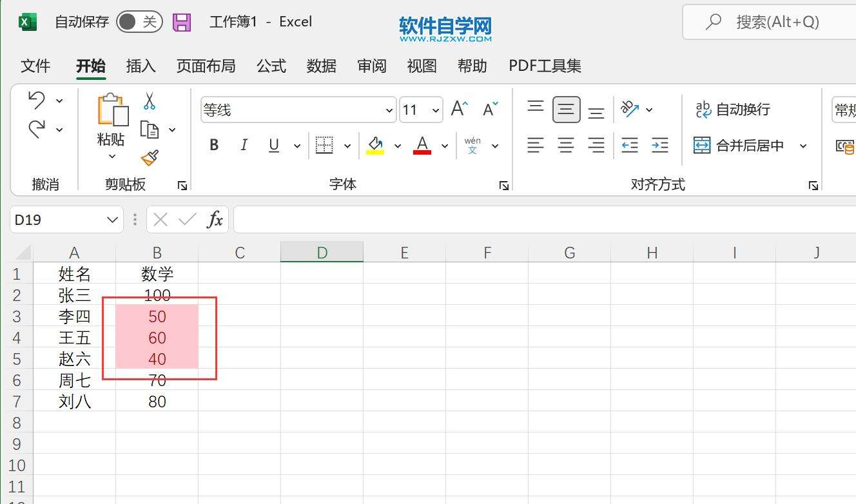Increase font size with larger A
The width and height of the screenshot is (856, 504).
tap(460, 109)
